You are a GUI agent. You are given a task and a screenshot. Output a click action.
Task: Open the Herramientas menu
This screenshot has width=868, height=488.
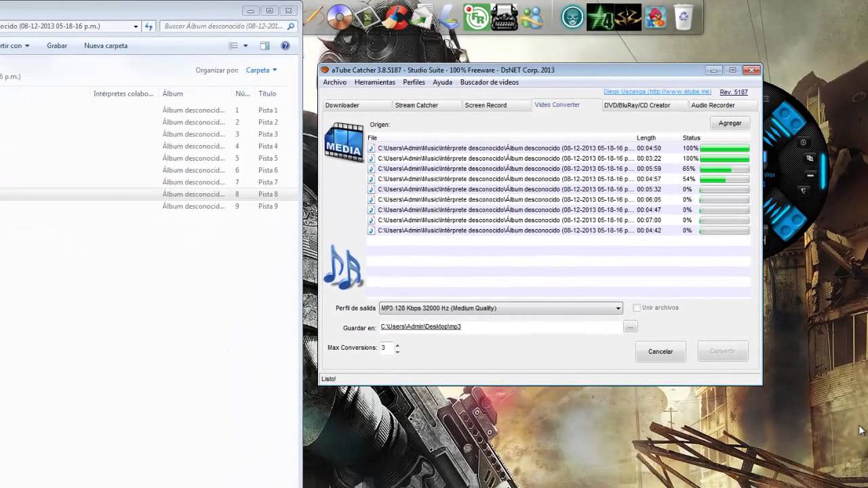tap(374, 82)
